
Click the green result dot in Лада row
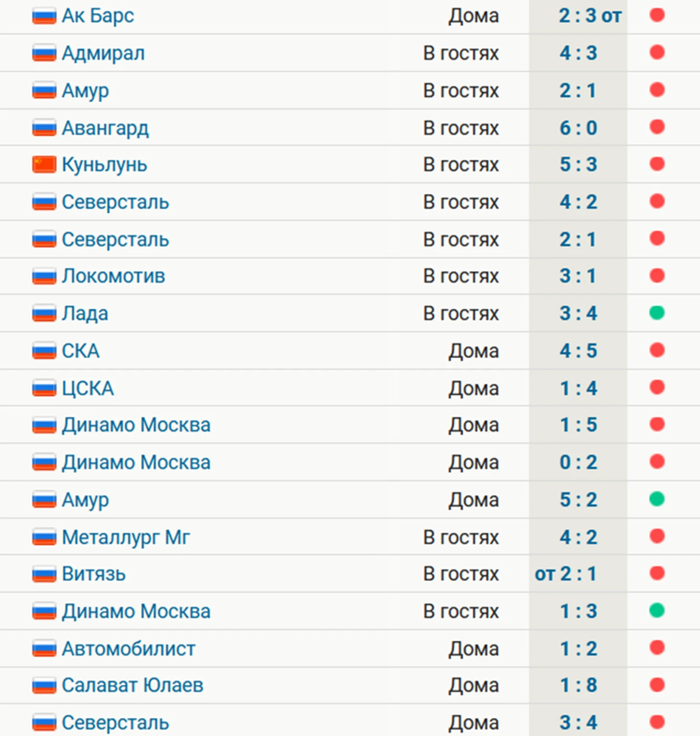point(657,313)
